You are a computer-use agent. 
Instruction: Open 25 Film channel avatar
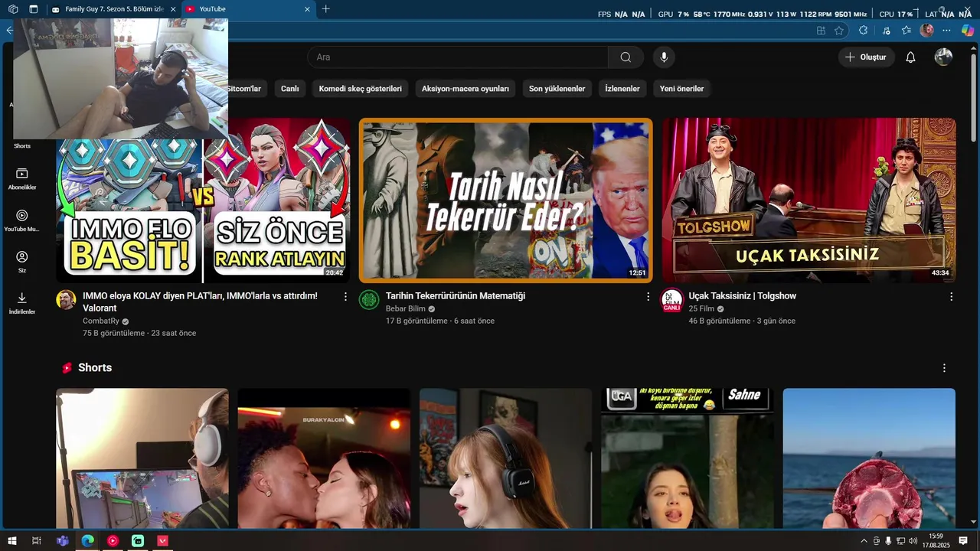pyautogui.click(x=671, y=299)
